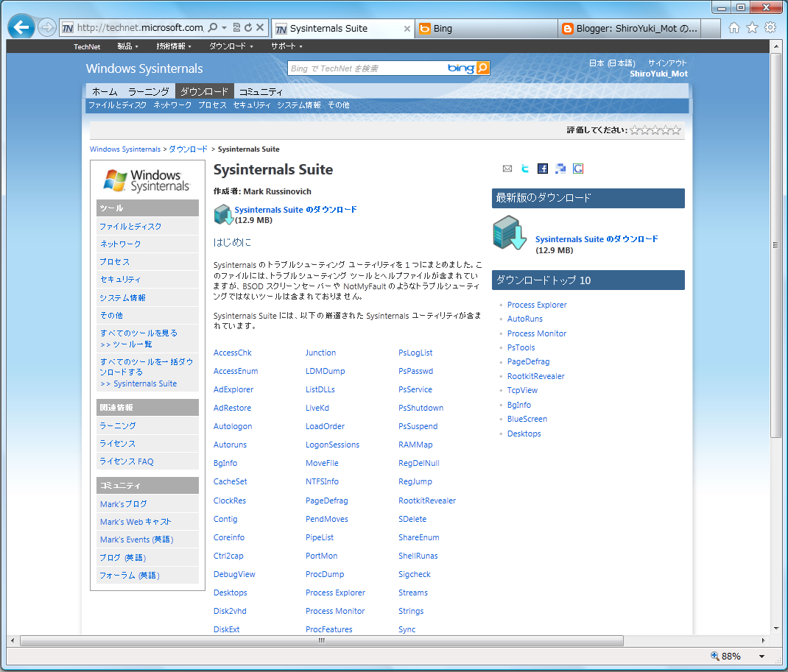Viewport: 788px width, 672px height.
Task: Open the サポート dropdown menu
Action: (284, 45)
